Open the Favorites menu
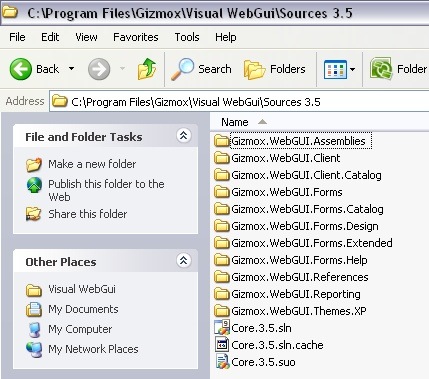 pyautogui.click(x=136, y=37)
